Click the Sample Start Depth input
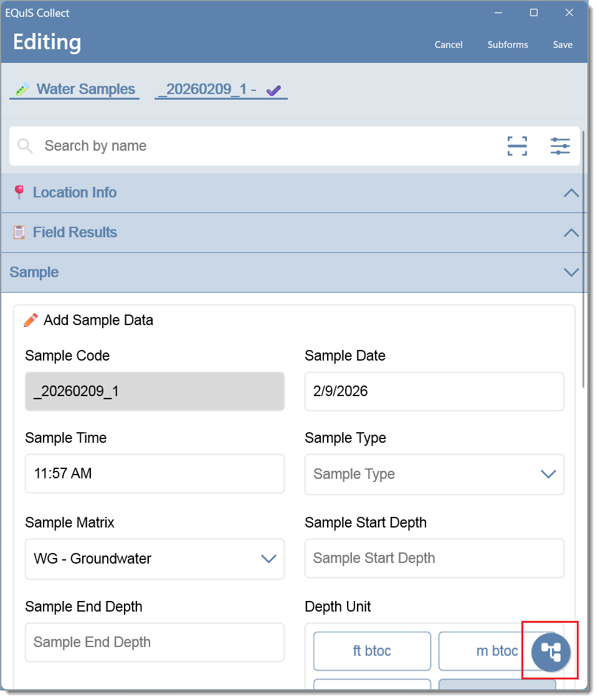598x700 pixels. pos(434,558)
